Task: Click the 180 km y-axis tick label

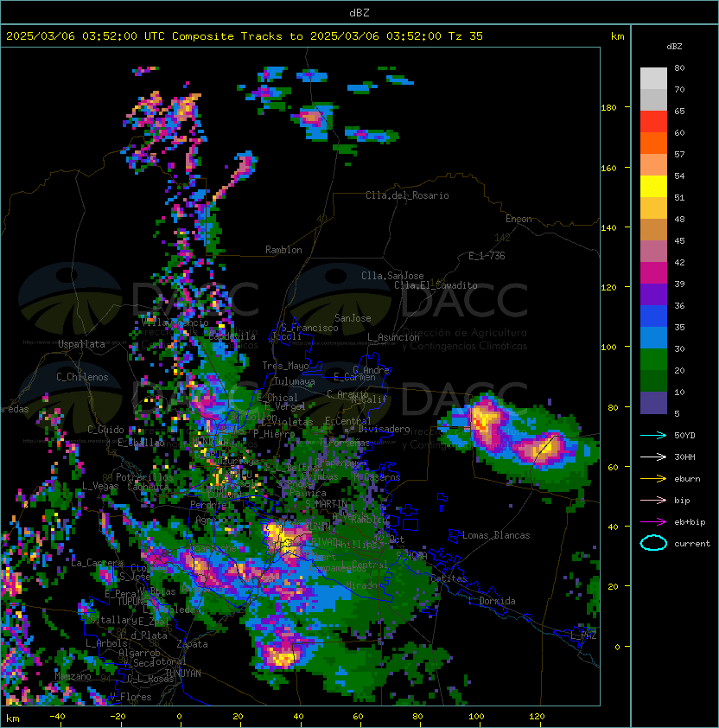Action: (x=608, y=108)
